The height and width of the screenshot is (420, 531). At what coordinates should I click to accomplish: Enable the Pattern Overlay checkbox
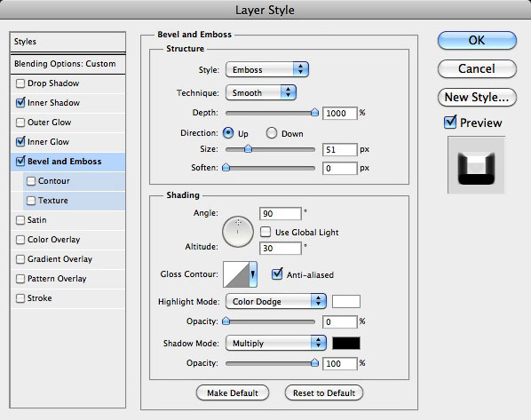20,279
